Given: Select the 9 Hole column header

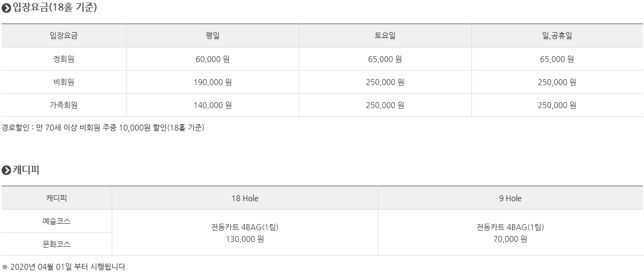Looking at the screenshot, I should 510,198.
